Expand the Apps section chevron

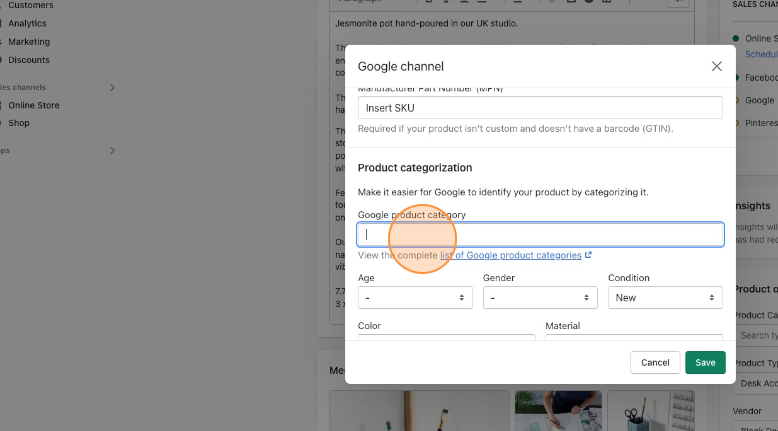(112, 150)
